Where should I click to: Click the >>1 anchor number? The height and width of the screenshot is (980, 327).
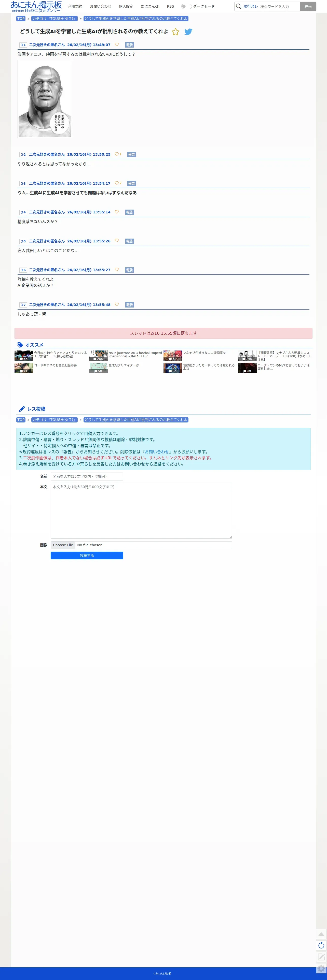click(23, 45)
